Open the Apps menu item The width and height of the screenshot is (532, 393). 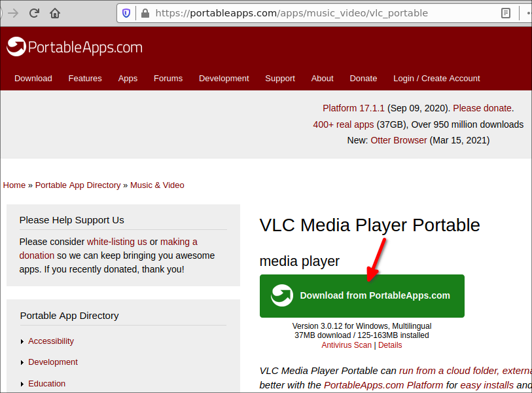pos(128,79)
